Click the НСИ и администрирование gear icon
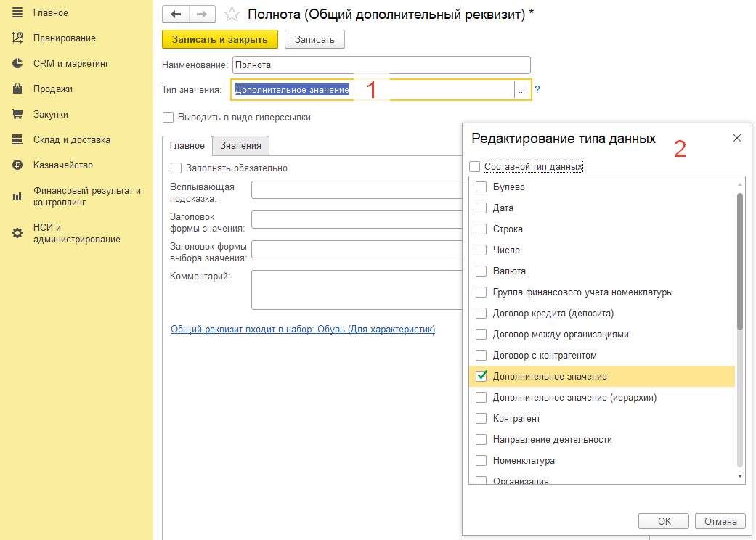This screenshot has height=540, width=756. click(17, 233)
